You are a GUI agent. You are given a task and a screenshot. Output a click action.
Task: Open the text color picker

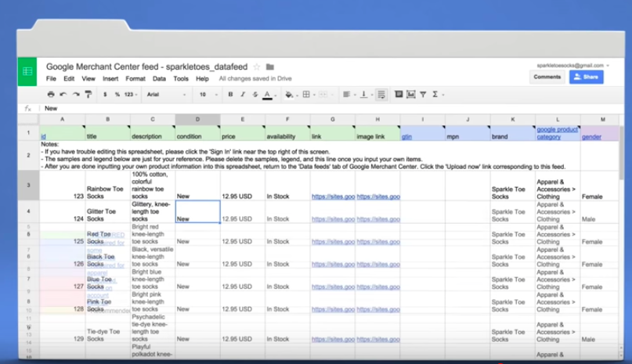point(268,95)
